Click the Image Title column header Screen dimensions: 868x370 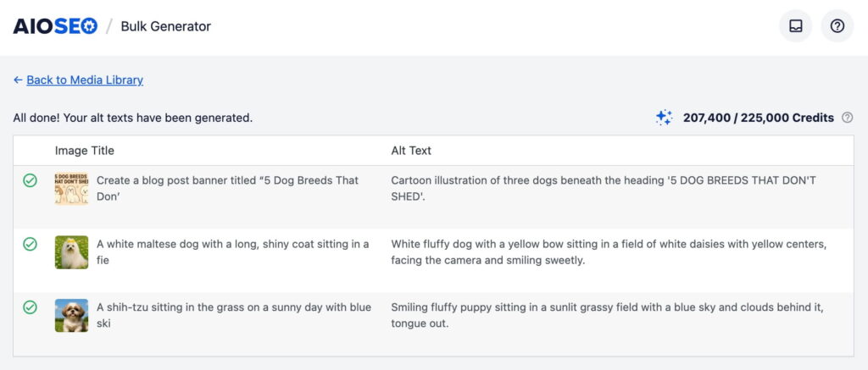[85, 151]
